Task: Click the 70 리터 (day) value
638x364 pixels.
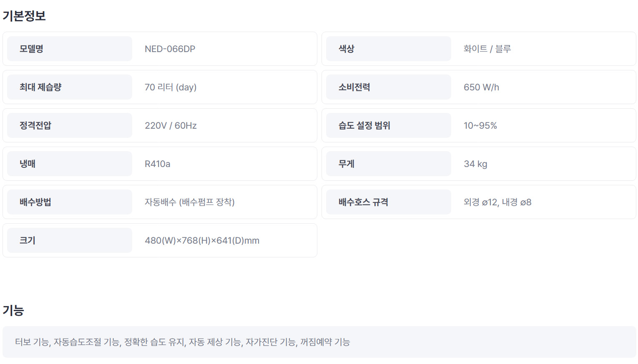Action: [170, 87]
